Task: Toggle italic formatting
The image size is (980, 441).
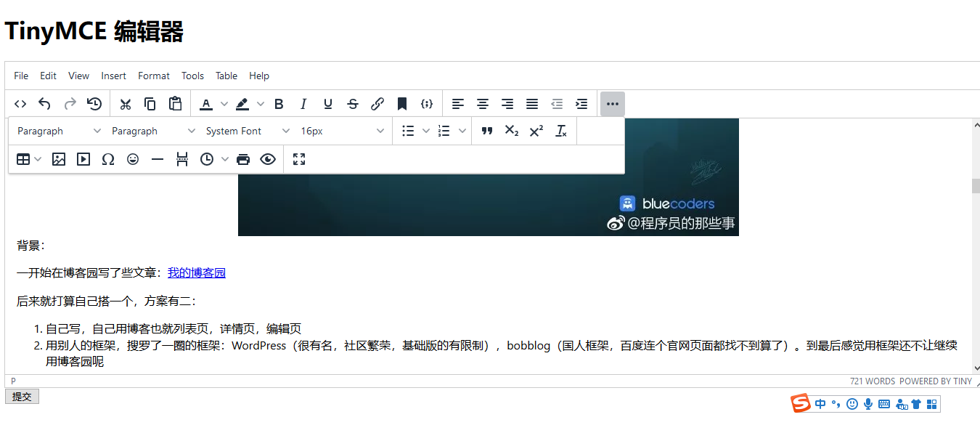Action: (303, 104)
